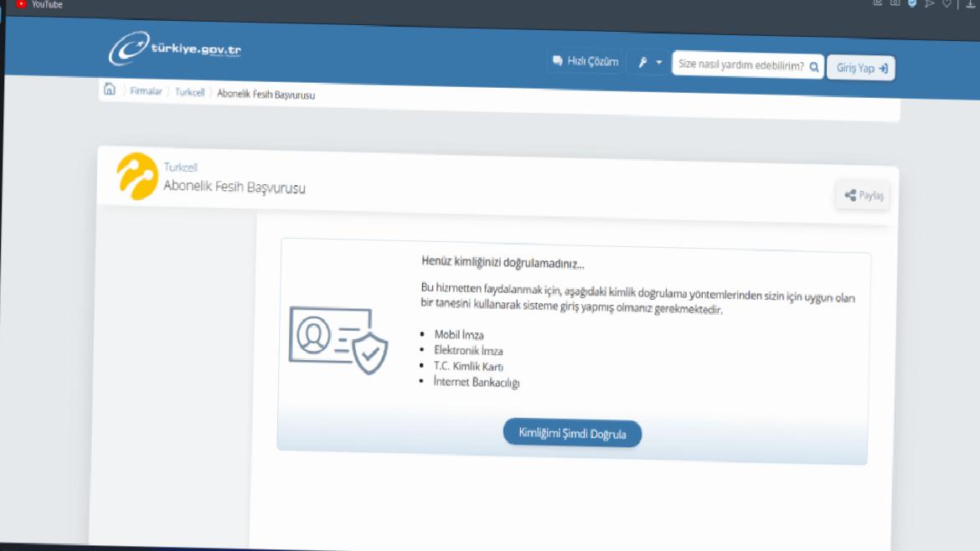This screenshot has width=980, height=551.
Task: Go to the home breadcrumb icon
Action: click(110, 89)
